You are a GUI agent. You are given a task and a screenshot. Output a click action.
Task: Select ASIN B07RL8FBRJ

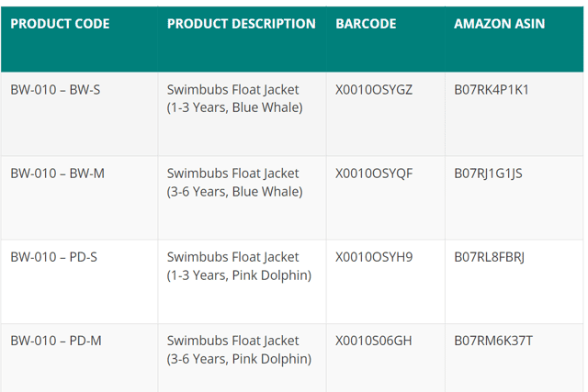pos(490,257)
